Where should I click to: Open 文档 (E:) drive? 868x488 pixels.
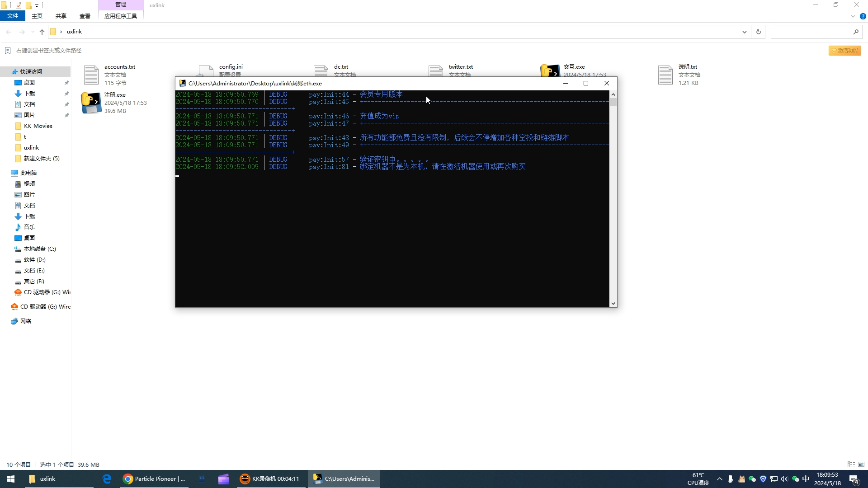click(x=35, y=270)
